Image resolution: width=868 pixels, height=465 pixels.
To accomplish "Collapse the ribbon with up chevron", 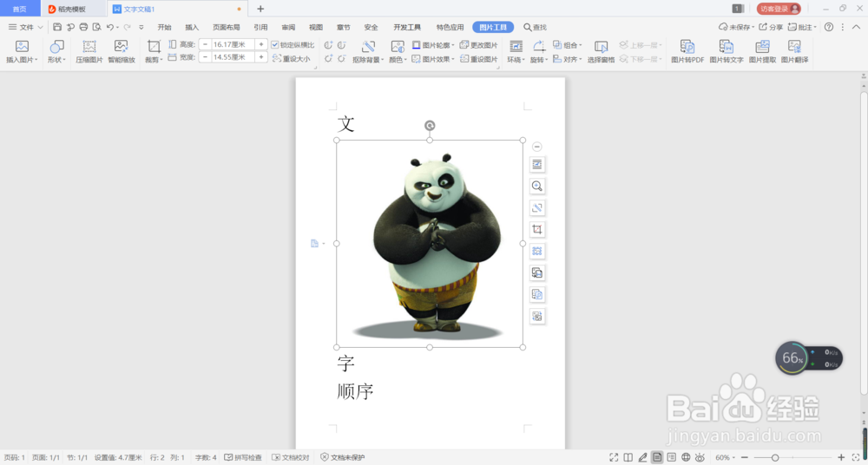I will [x=856, y=27].
